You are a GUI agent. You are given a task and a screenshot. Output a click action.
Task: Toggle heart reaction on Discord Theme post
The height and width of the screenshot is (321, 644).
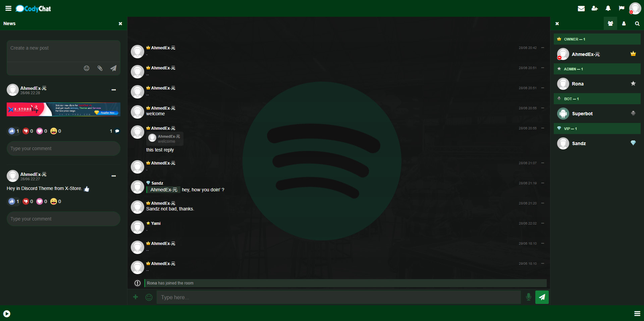tap(40, 201)
